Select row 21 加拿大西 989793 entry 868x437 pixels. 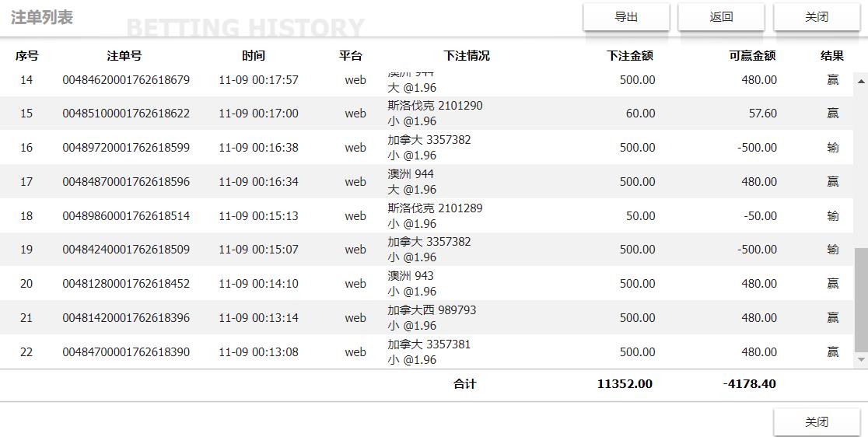(x=432, y=318)
